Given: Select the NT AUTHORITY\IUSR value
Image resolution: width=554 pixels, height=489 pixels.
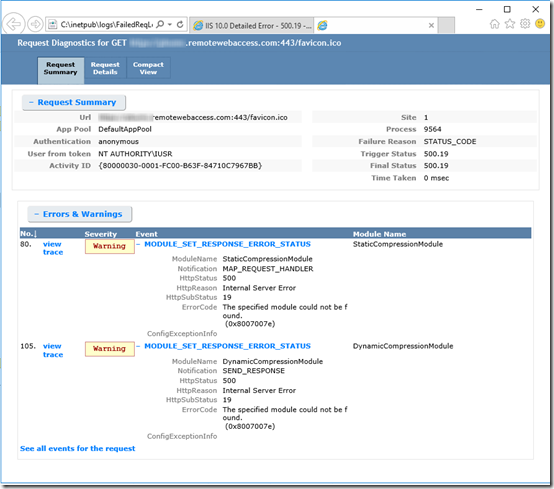Looking at the screenshot, I should pos(135,154).
